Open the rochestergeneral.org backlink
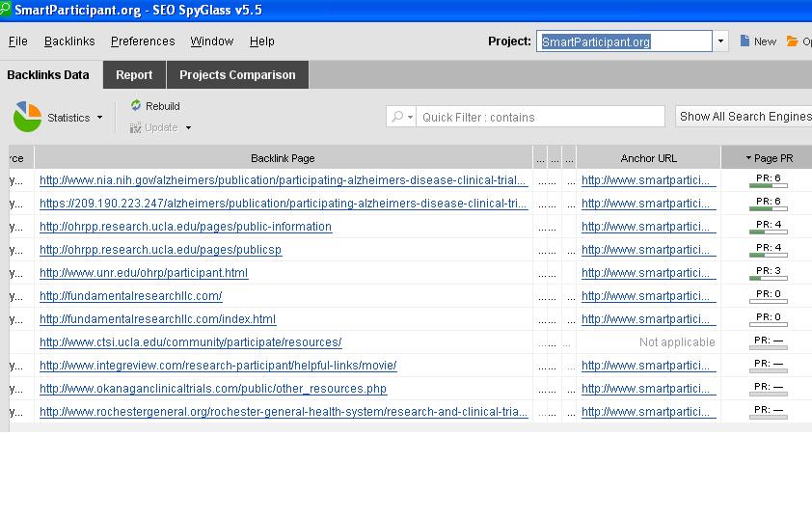 click(x=284, y=412)
